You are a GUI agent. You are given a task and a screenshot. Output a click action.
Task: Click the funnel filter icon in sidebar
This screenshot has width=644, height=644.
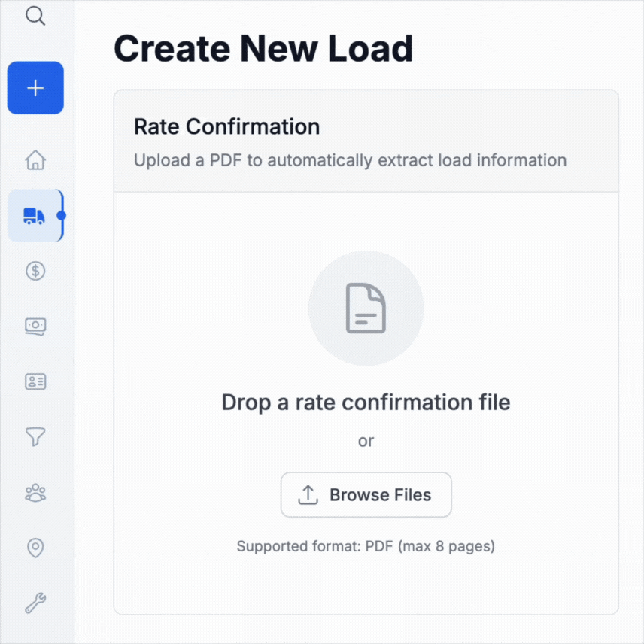point(35,436)
